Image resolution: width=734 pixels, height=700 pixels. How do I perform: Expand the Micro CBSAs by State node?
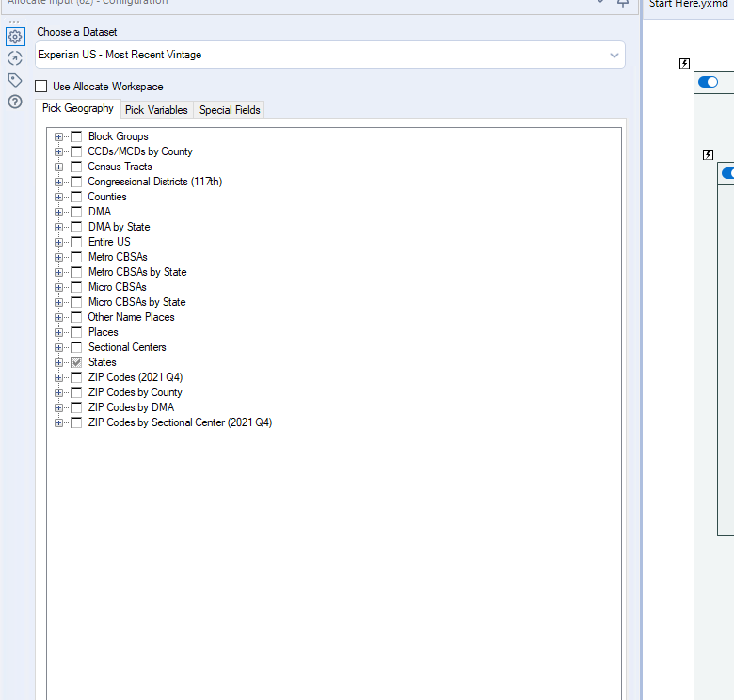click(58, 302)
